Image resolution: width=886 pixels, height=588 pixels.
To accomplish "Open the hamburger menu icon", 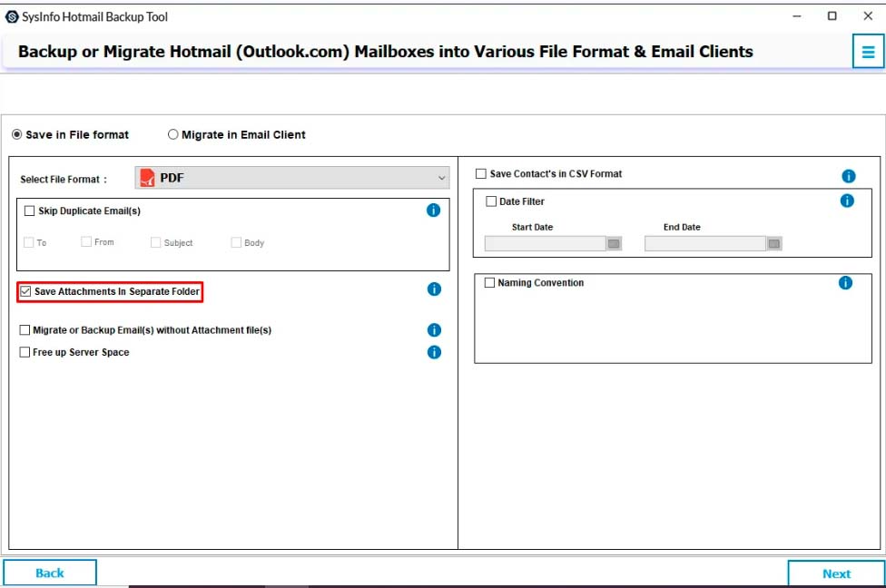I will pos(868,52).
